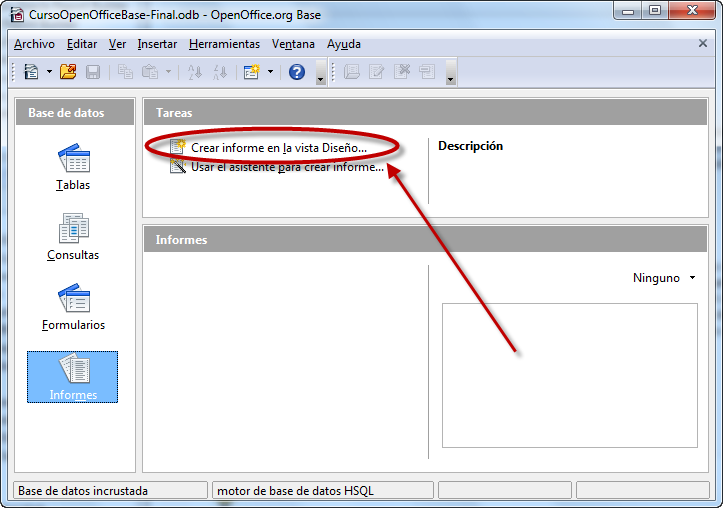Close the OpenOffice Base window
Screen dimensions: 723x508
click(x=692, y=11)
